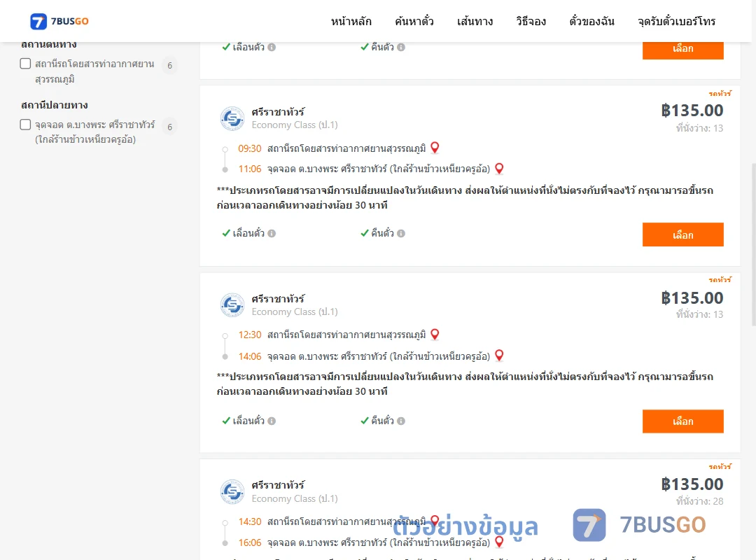Open จุดรับตั๋วเบอร์โทร navigation item

coord(676,21)
